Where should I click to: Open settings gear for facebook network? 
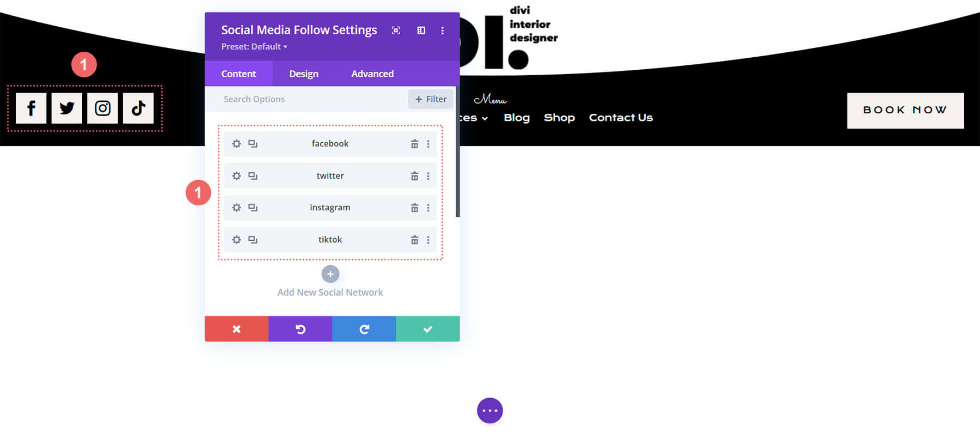[x=236, y=144]
